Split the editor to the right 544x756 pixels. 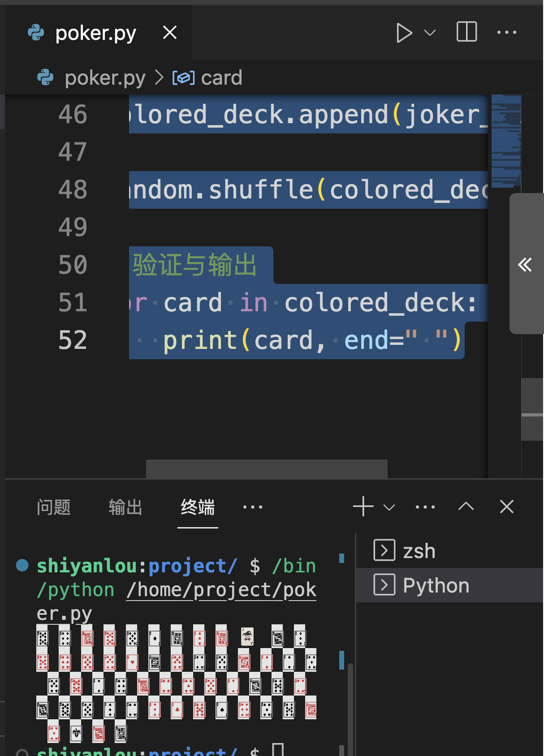[466, 32]
